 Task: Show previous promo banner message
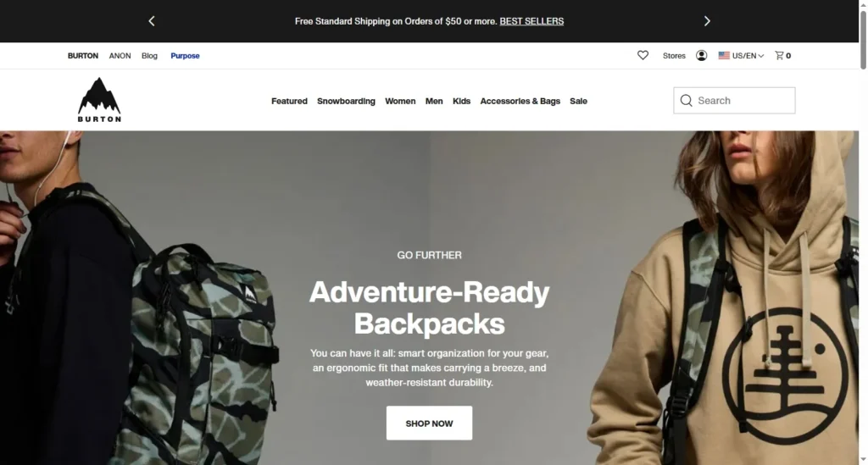click(152, 21)
